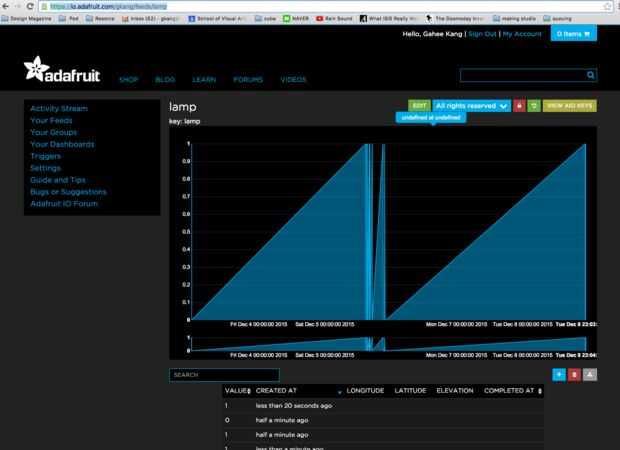Image resolution: width=620 pixels, height=450 pixels.
Task: Click the magnifier icon in the site search
Action: tap(590, 75)
